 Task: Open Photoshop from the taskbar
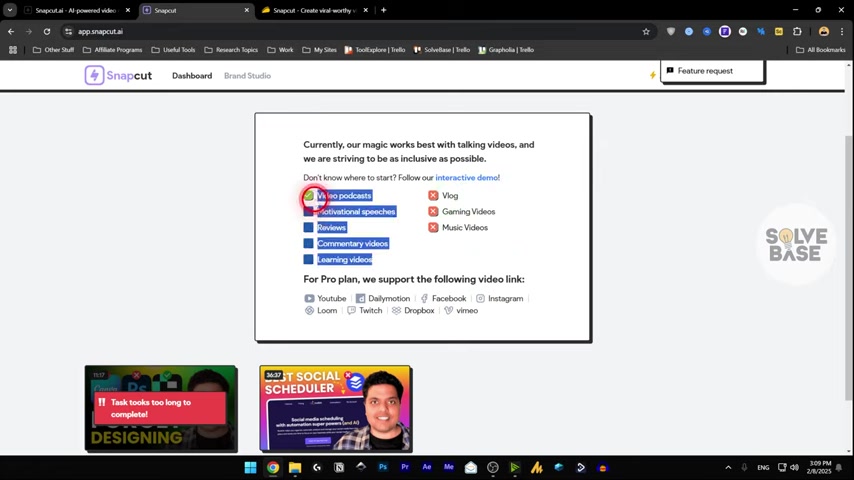(x=383, y=467)
